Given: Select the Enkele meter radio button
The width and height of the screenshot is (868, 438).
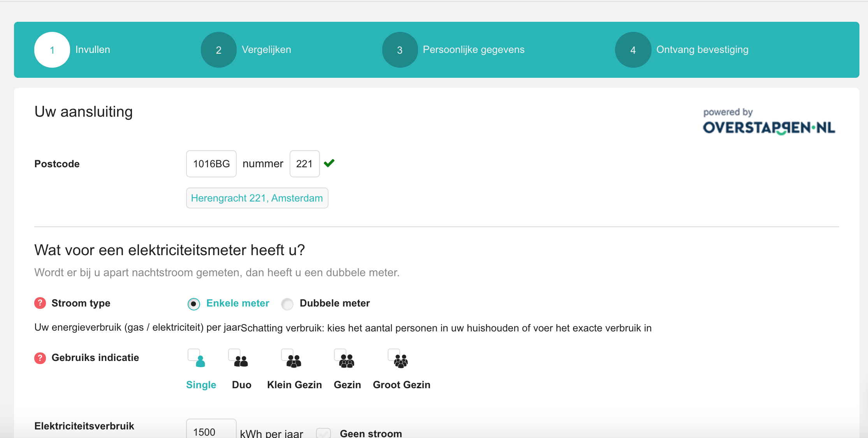Looking at the screenshot, I should 193,304.
